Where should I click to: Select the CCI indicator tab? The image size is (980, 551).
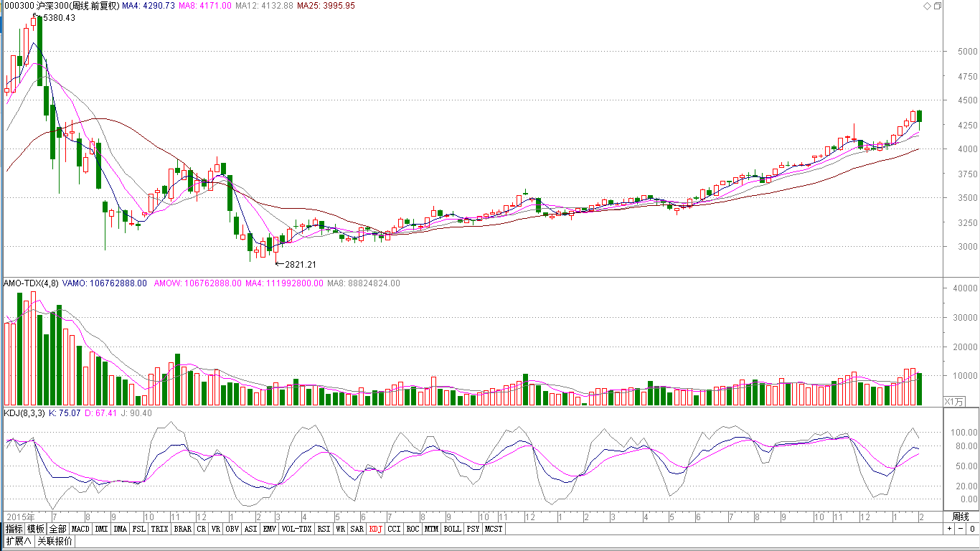click(394, 529)
